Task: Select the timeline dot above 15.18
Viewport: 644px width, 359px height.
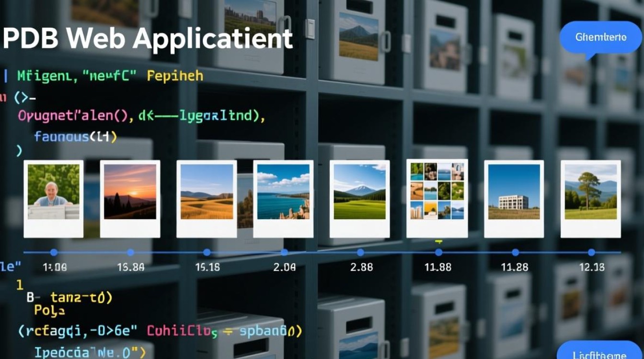Action: click(x=207, y=252)
